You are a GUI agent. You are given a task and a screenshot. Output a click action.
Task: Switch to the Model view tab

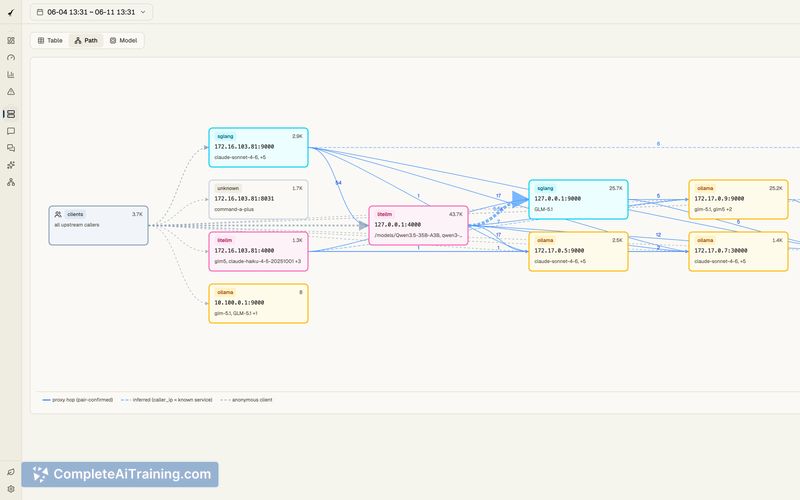123,40
